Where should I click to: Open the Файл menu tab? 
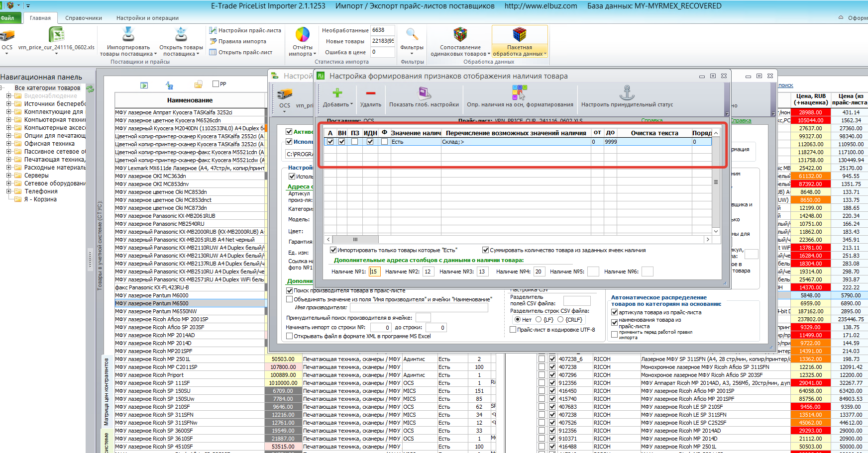click(x=10, y=18)
